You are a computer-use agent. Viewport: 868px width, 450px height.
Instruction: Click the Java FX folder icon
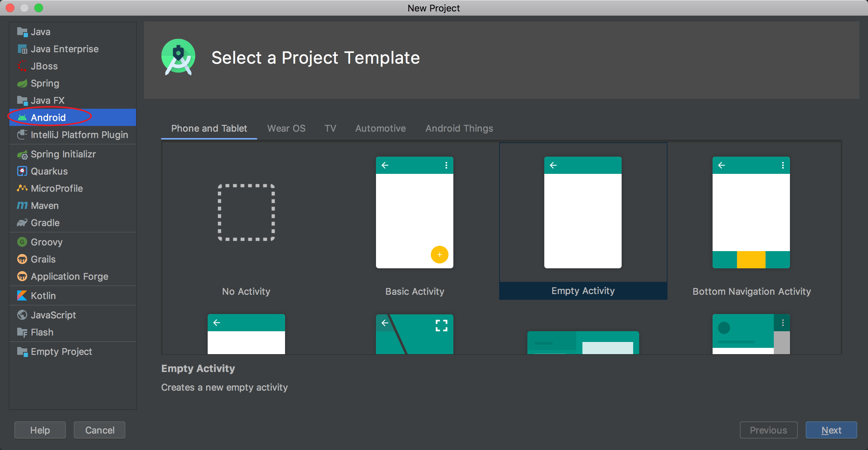(x=22, y=101)
